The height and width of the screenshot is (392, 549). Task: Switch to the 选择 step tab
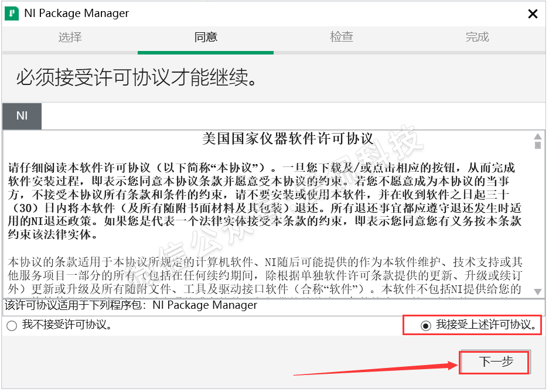pyautogui.click(x=70, y=37)
